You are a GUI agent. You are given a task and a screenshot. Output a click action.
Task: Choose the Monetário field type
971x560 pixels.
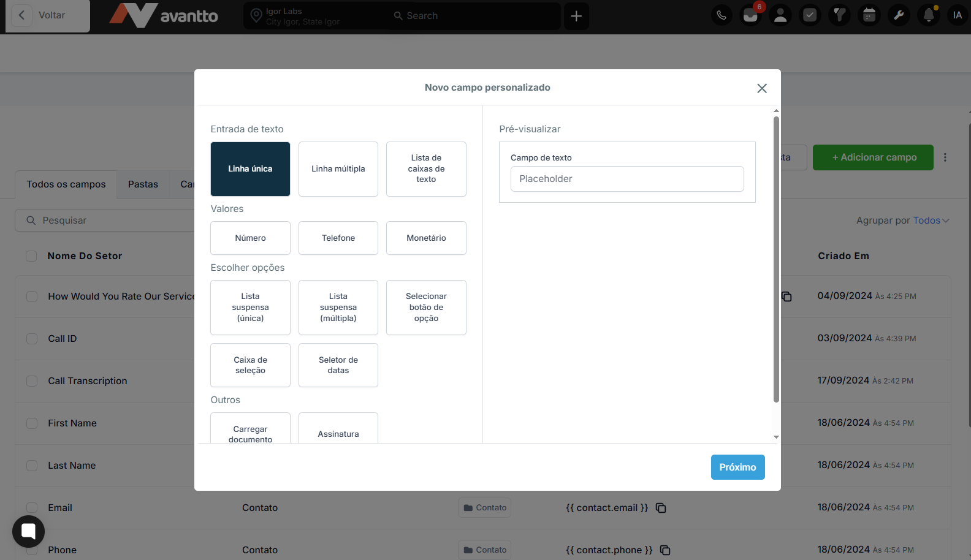tap(426, 238)
